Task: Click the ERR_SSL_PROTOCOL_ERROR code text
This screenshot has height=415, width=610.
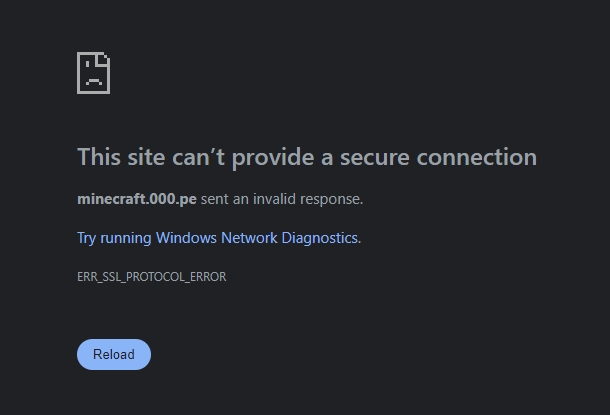Action: pos(151,277)
